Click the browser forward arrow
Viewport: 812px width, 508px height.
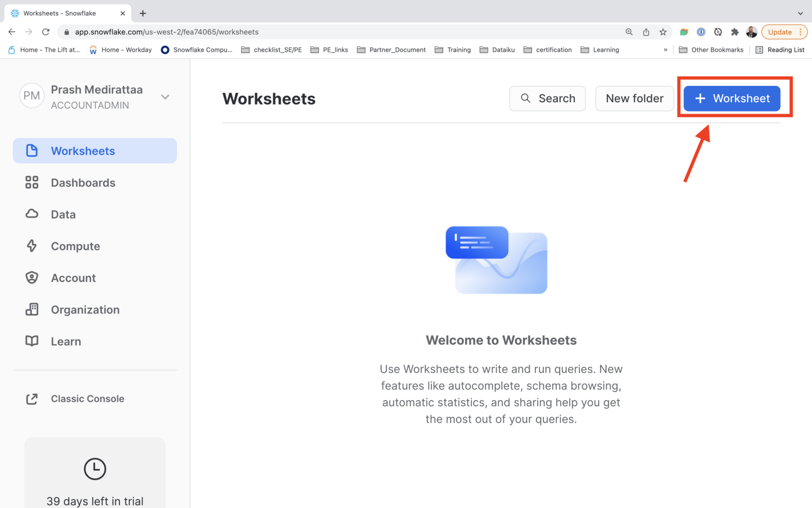tap(28, 32)
